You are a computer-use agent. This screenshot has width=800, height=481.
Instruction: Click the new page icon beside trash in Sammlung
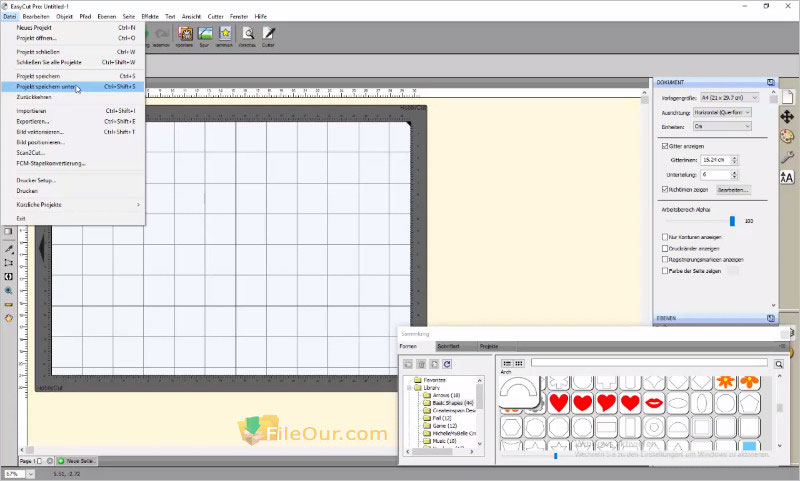click(434, 364)
